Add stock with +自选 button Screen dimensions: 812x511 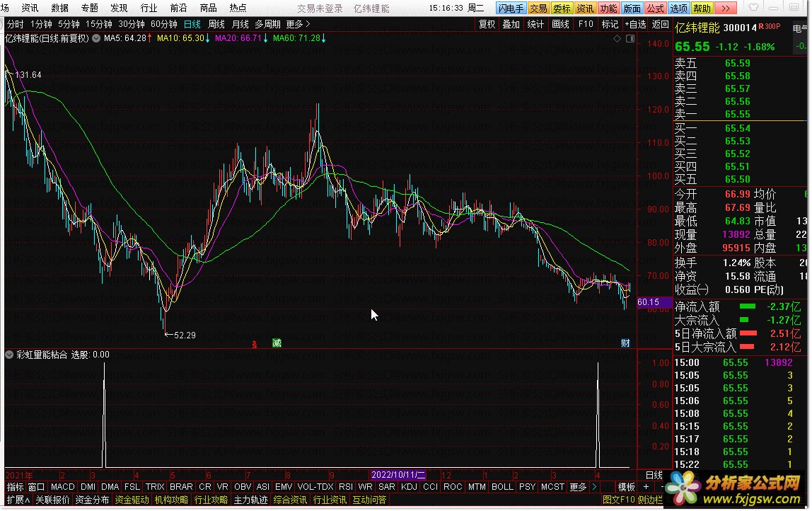[635, 24]
